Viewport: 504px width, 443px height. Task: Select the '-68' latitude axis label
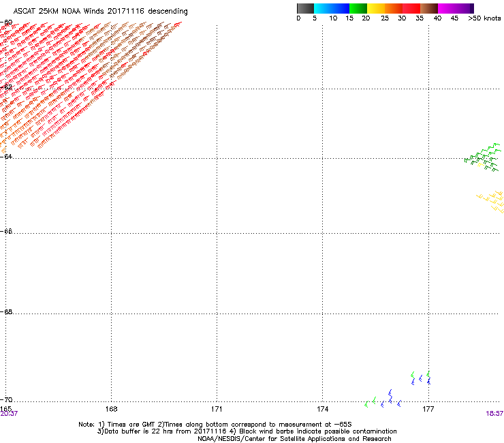click(x=6, y=311)
